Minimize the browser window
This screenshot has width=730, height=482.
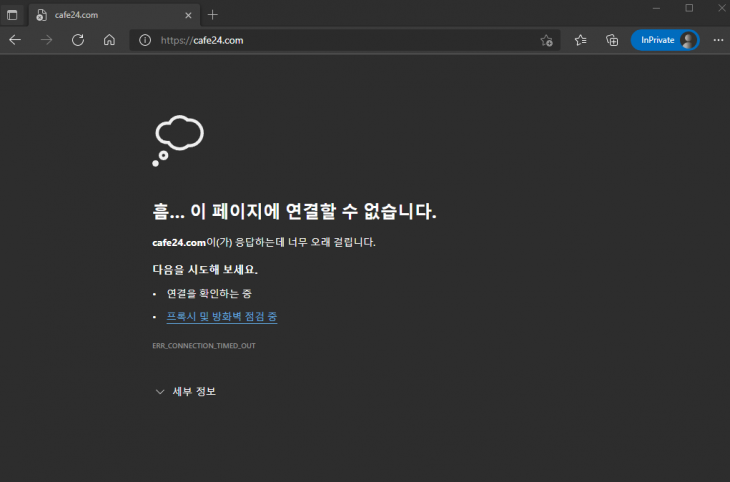coord(656,8)
